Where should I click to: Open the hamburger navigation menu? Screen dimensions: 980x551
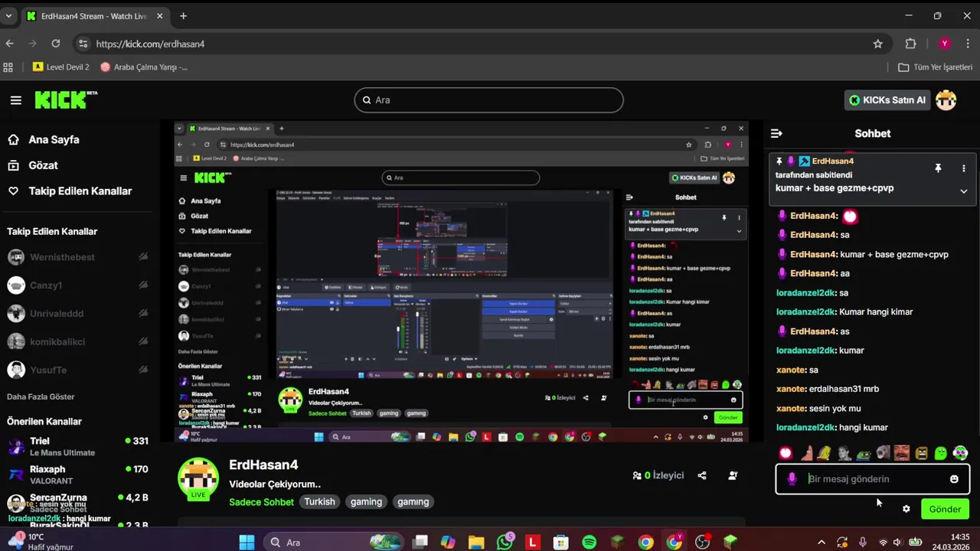click(16, 100)
